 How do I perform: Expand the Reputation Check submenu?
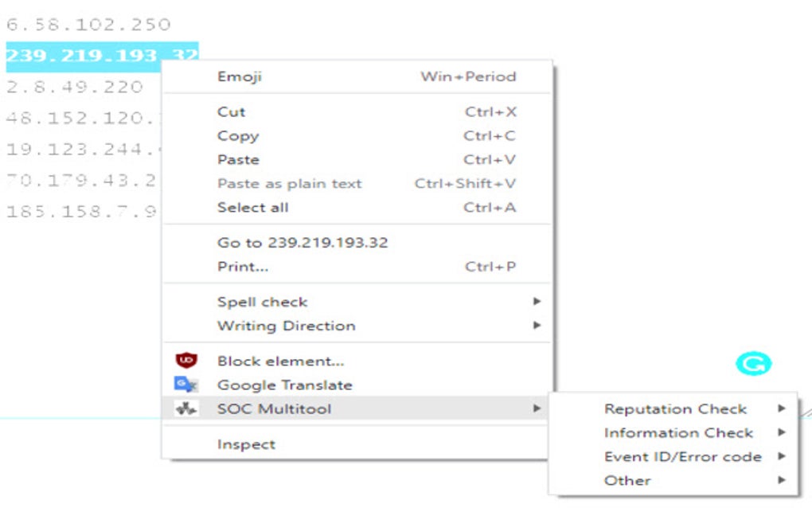tap(676, 408)
